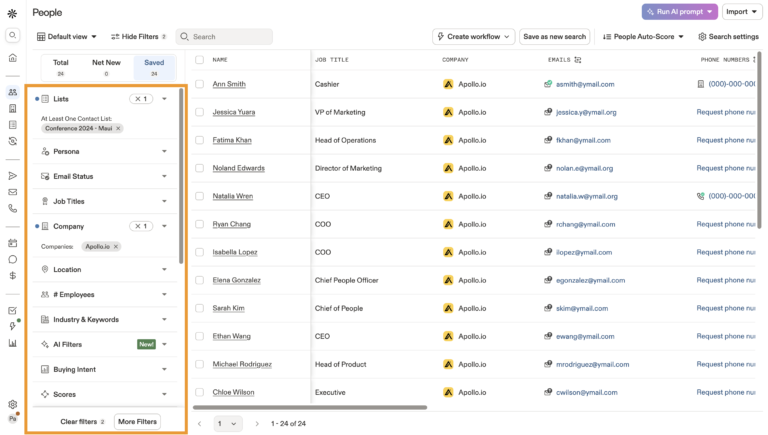
Task: Click the user profile avatar in the sidebar
Action: (13, 418)
